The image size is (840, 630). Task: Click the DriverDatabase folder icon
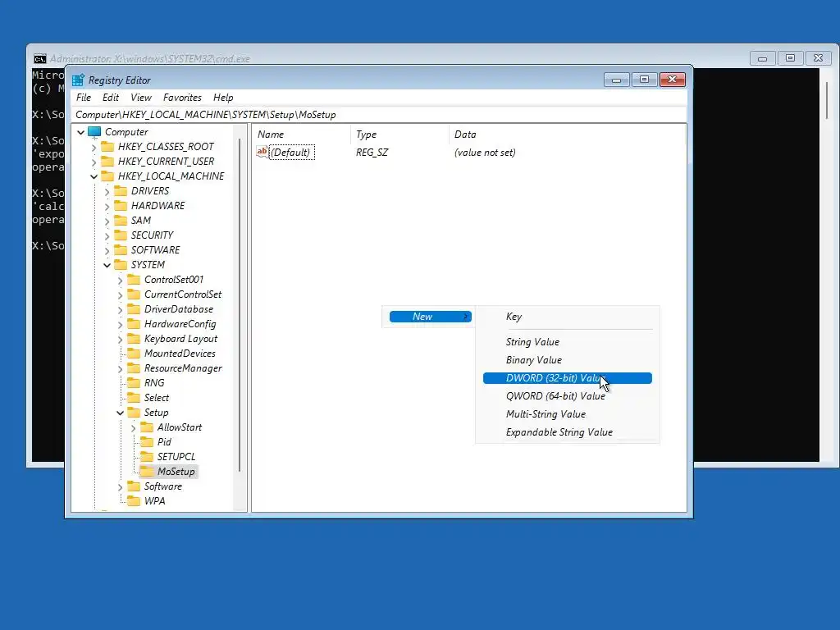coord(134,309)
